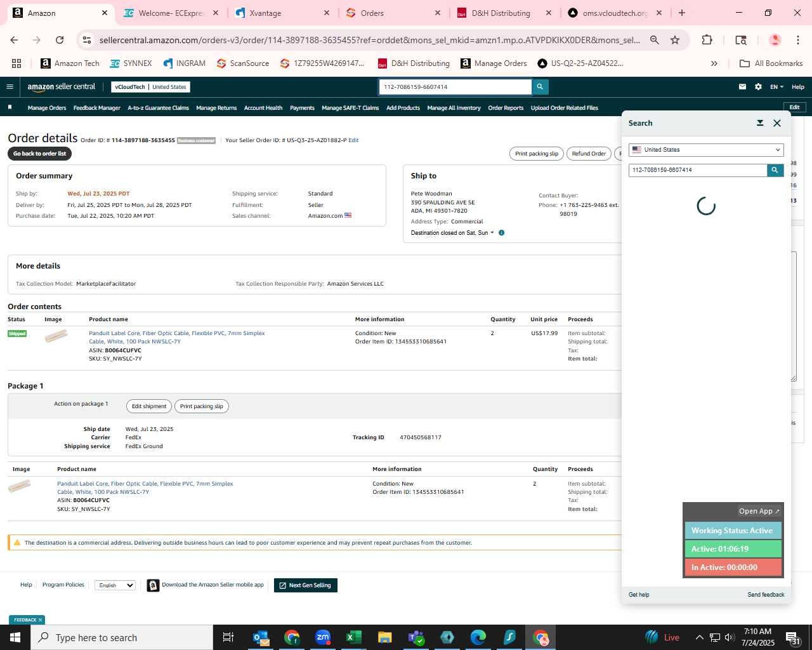Click the bookmark flag icon in nav bar

[x=10, y=107]
